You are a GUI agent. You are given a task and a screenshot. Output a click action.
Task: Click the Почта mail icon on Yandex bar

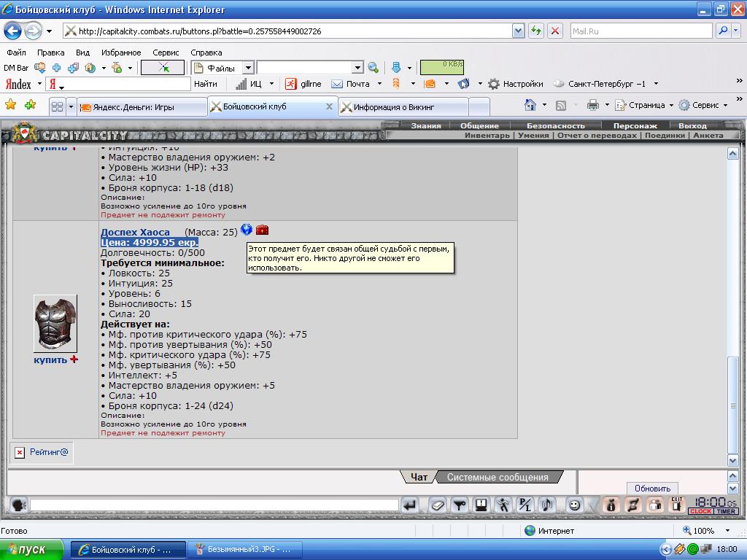337,84
